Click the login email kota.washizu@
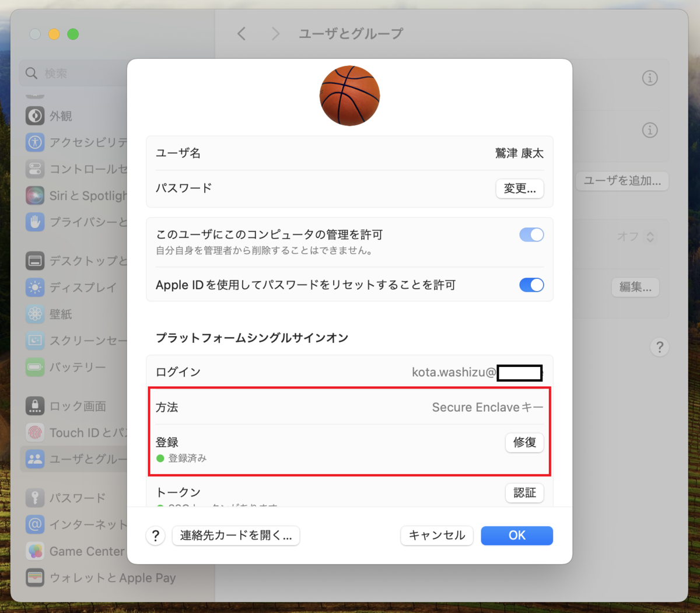The width and height of the screenshot is (700, 613). point(454,372)
